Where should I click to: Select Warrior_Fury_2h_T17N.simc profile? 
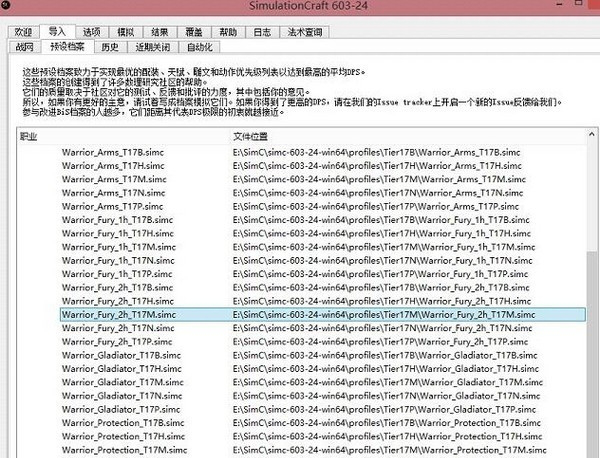point(118,328)
